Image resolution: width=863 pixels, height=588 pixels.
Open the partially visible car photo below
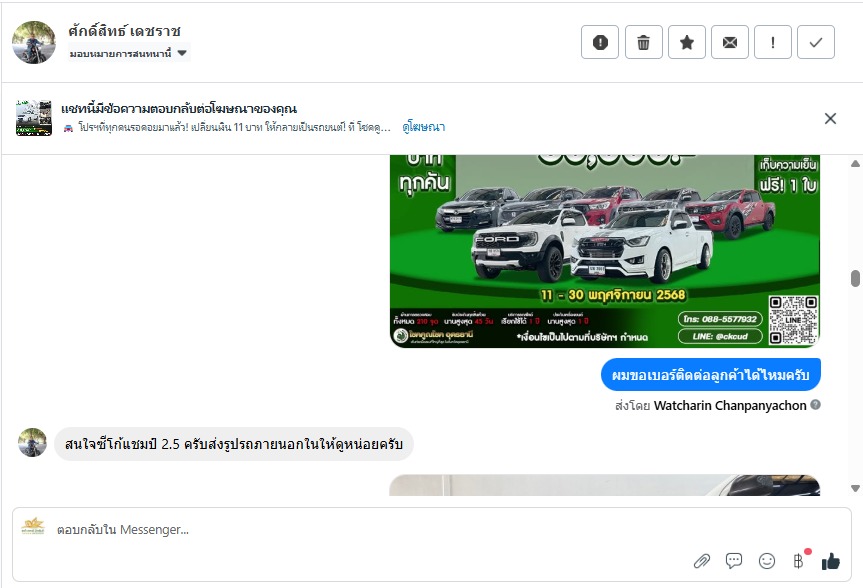click(605, 485)
